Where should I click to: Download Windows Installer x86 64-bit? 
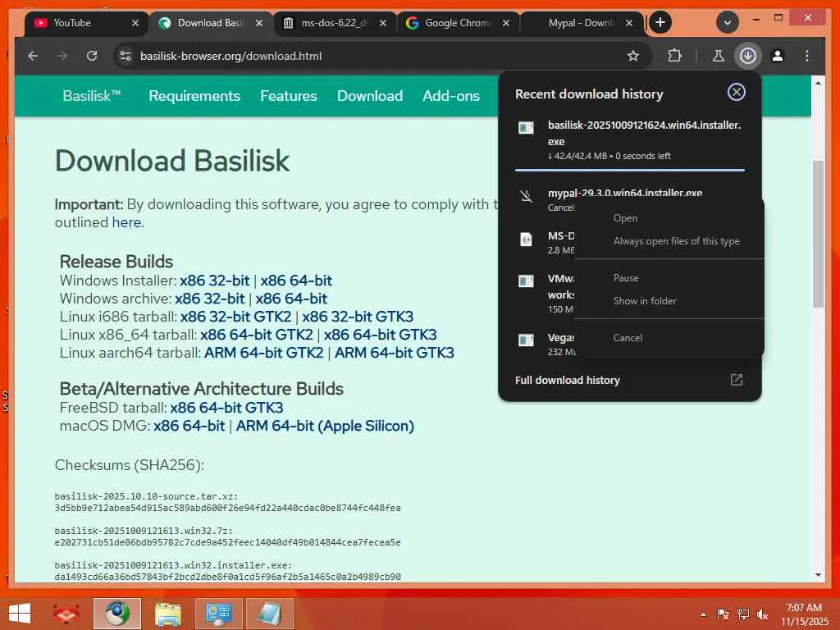pos(296,281)
